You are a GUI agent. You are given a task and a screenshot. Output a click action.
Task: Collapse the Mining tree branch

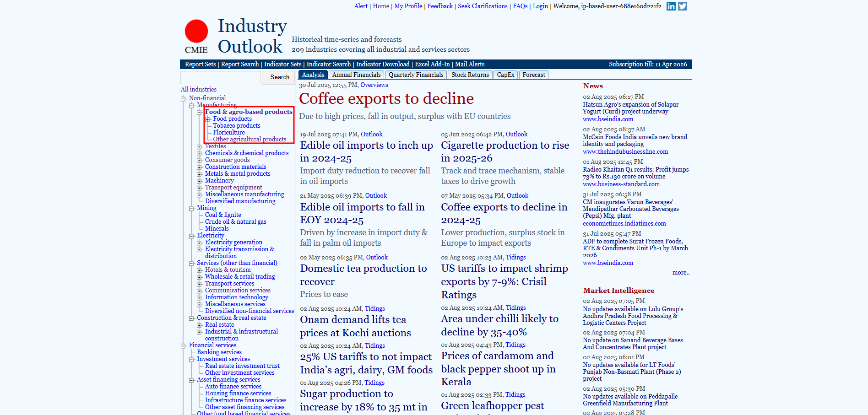(x=191, y=209)
